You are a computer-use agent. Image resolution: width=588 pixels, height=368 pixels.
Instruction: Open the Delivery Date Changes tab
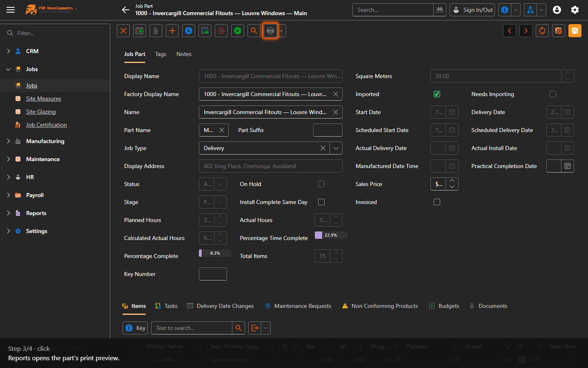(x=220, y=306)
